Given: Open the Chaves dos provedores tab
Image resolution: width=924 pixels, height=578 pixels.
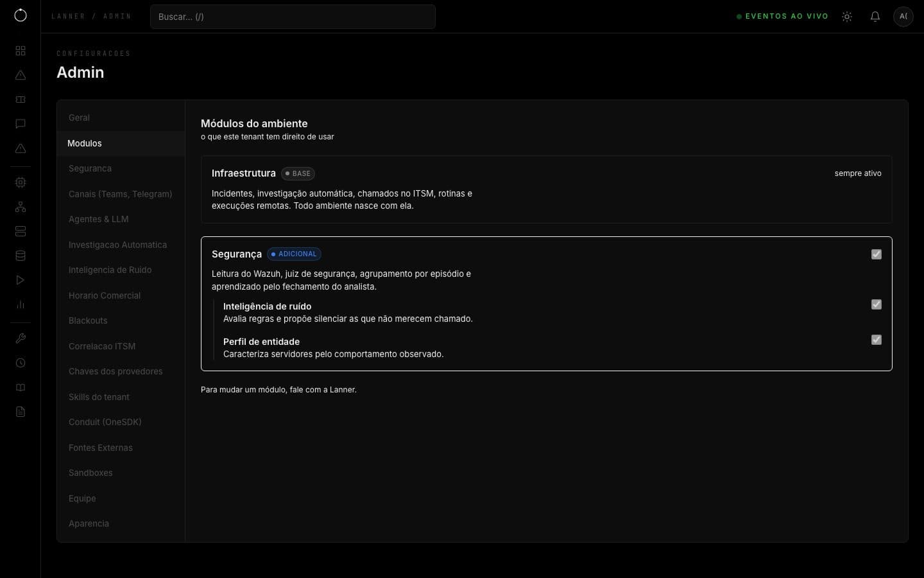Looking at the screenshot, I should click(x=121, y=371).
